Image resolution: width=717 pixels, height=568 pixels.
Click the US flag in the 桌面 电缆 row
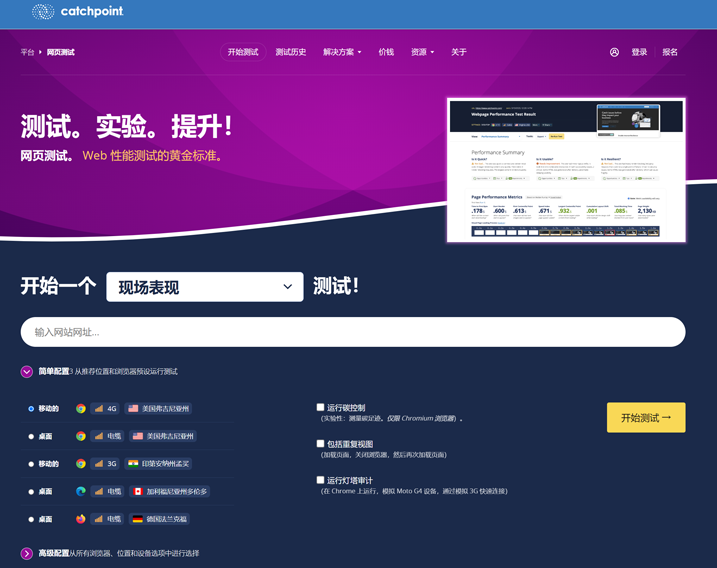pos(138,436)
